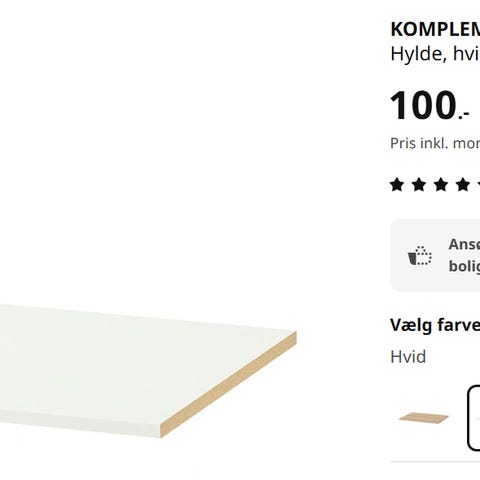Open the white shelf product image
The height and width of the screenshot is (480, 480).
(148, 370)
